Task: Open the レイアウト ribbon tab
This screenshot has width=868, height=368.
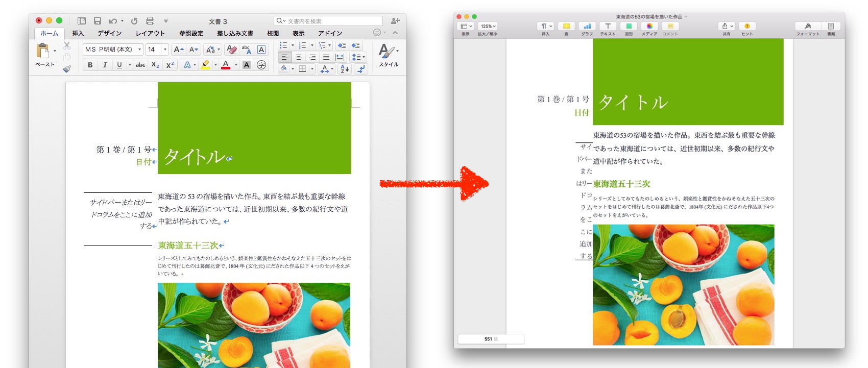Action: click(150, 33)
